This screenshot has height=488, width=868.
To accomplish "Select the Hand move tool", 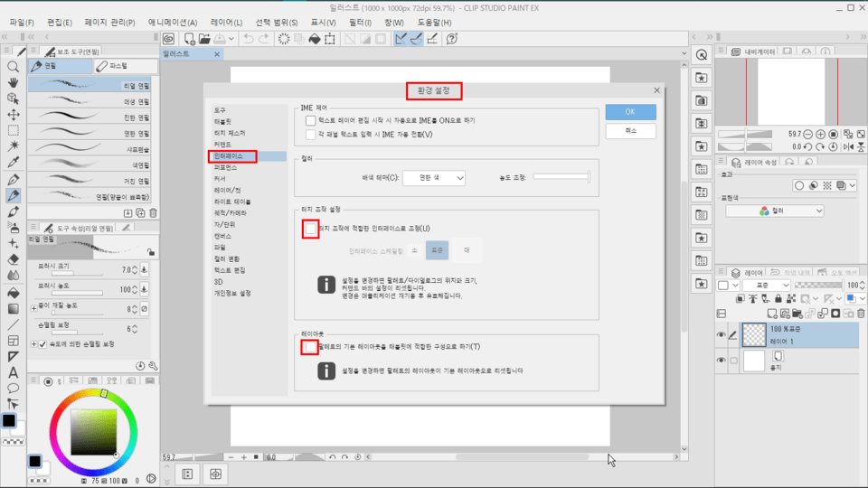I will click(x=14, y=82).
